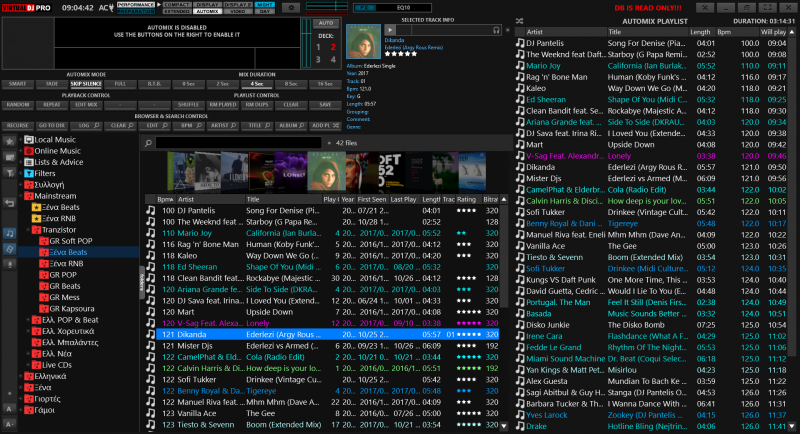The image size is (800, 434).
Task: Expand the Ελλ. Νέα folder
Action: [x=28, y=353]
